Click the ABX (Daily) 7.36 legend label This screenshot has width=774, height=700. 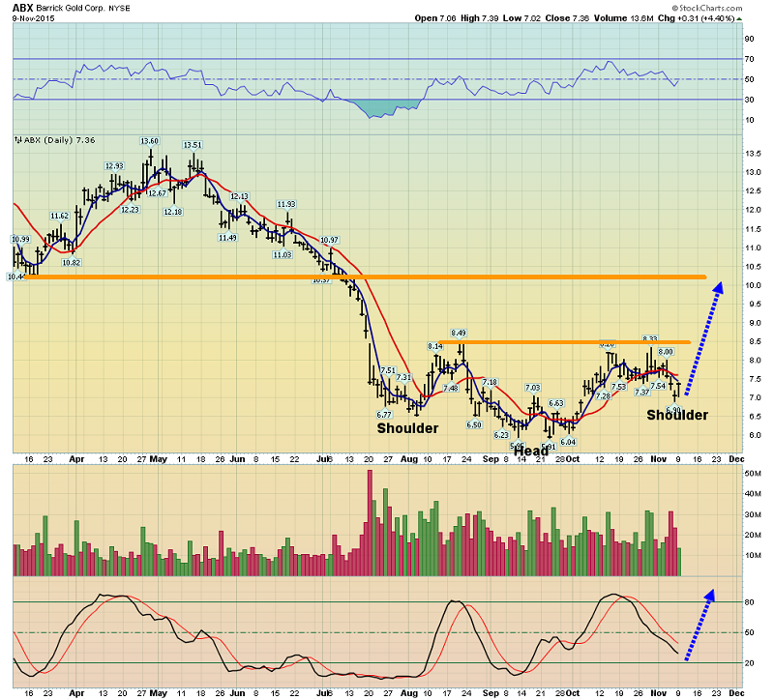coord(59,140)
